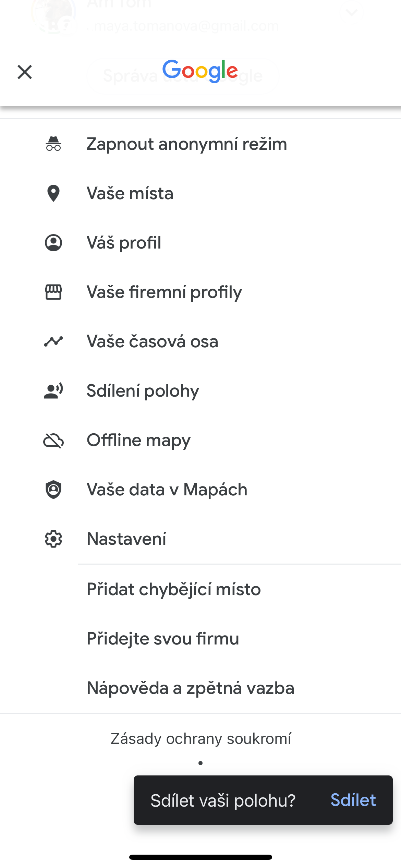401x868 pixels.
Task: Tap the location pin icon
Action: pos(53,193)
